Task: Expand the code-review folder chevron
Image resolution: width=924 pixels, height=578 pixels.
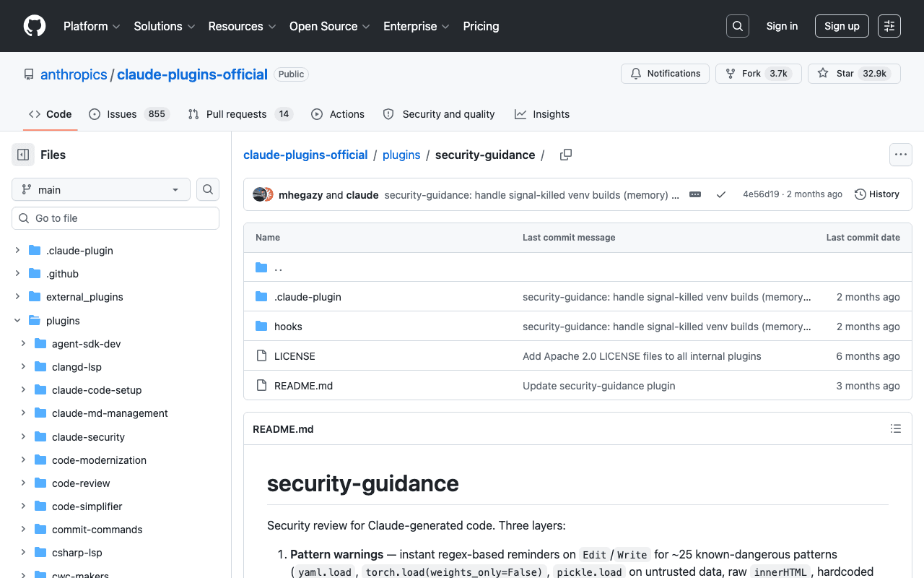Action: pyautogui.click(x=23, y=483)
